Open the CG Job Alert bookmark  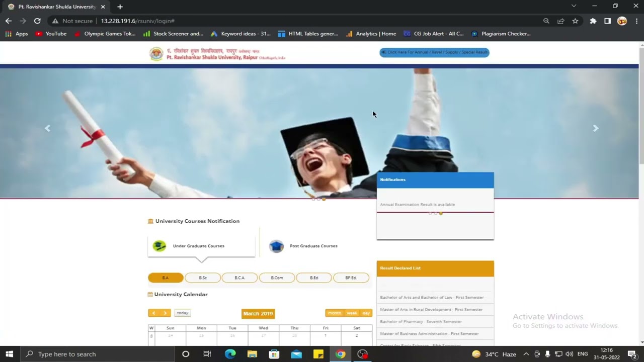click(x=434, y=34)
